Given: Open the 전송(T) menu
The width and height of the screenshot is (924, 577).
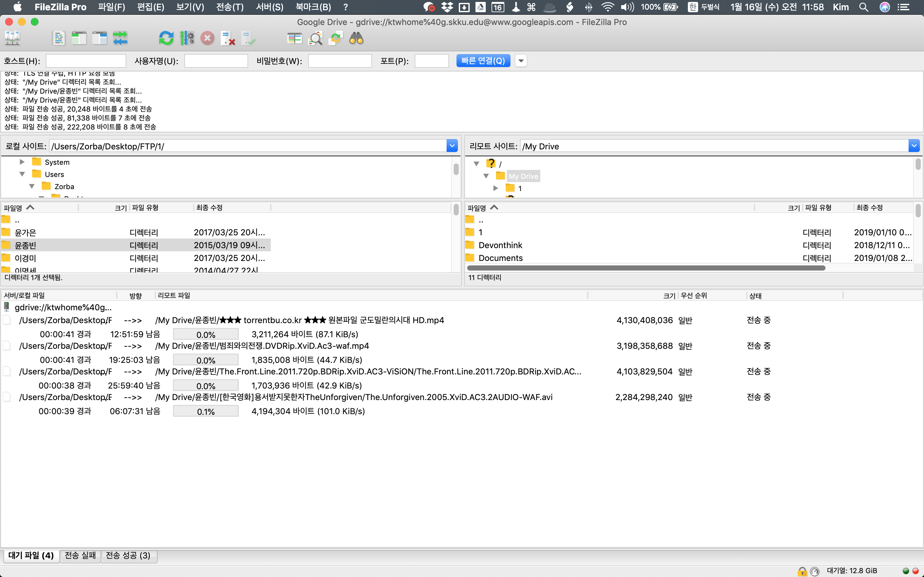Looking at the screenshot, I should [x=229, y=7].
